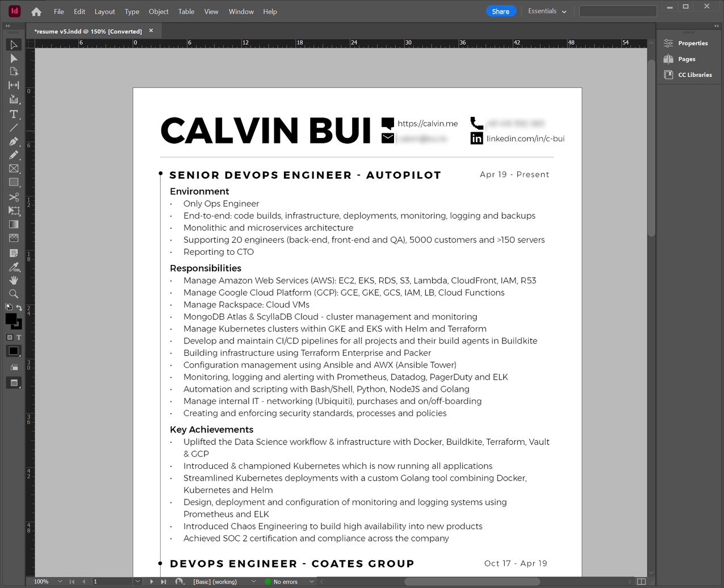Viewport: 724px width, 588px height.
Task: Click inside the page number field
Action: pyautogui.click(x=111, y=582)
